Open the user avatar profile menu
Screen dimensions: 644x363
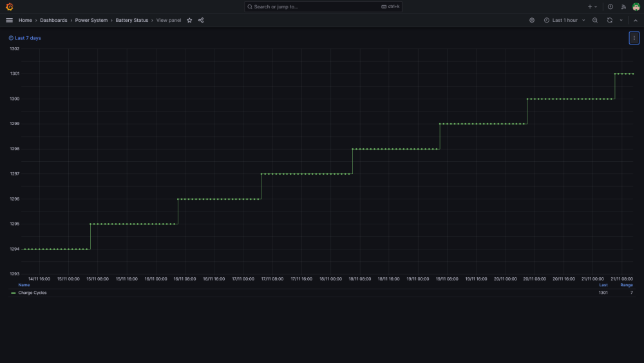(636, 6)
